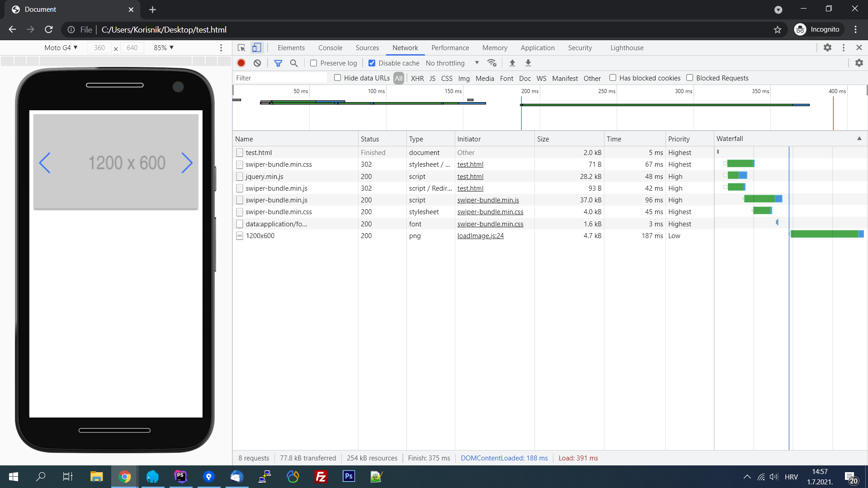
Task: Open the network request search
Action: coord(294,63)
